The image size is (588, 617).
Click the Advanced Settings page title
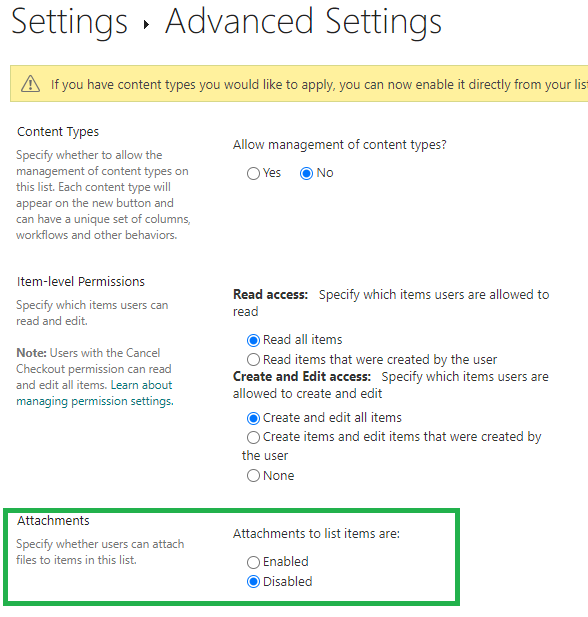click(x=303, y=22)
